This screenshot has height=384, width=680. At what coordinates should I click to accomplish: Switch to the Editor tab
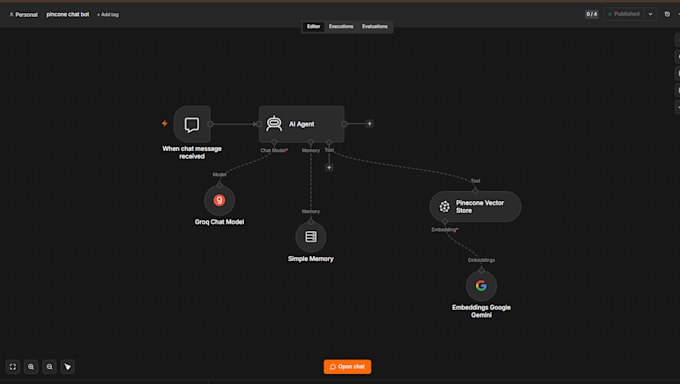click(x=314, y=26)
